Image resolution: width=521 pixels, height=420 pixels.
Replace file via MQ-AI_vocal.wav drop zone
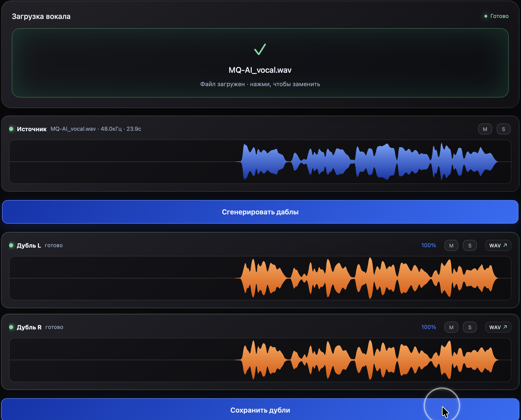click(260, 63)
